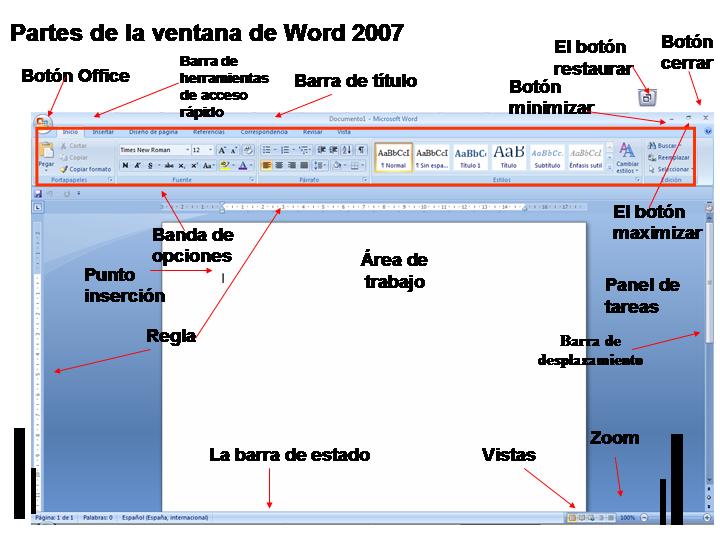The height and width of the screenshot is (540, 720).
Task: Click the yellow text highlight color button
Action: [x=225, y=165]
